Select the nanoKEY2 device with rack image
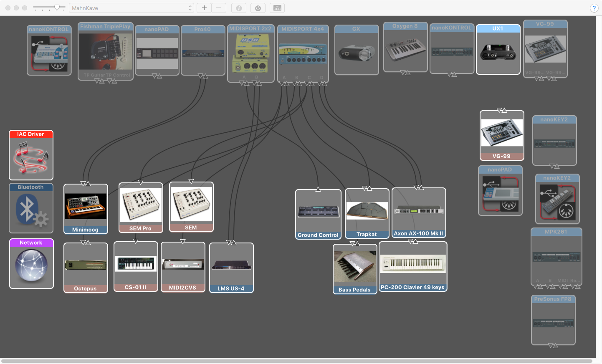The height and width of the screenshot is (364, 602). click(554, 140)
